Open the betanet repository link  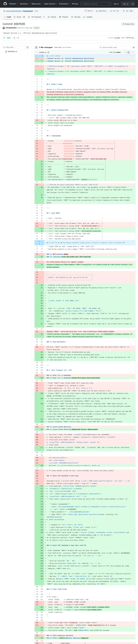[x=28, y=11]
